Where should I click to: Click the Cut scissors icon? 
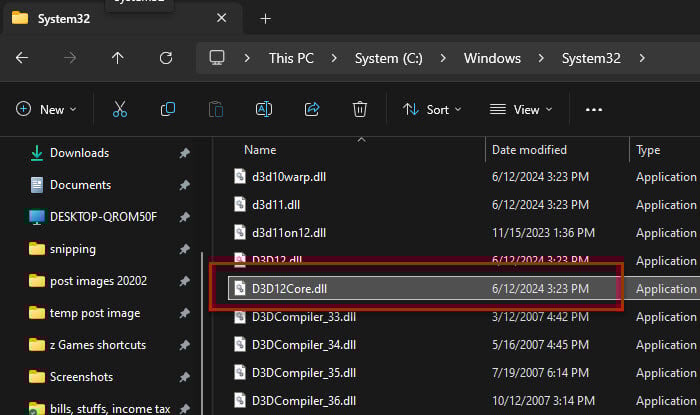coord(120,109)
